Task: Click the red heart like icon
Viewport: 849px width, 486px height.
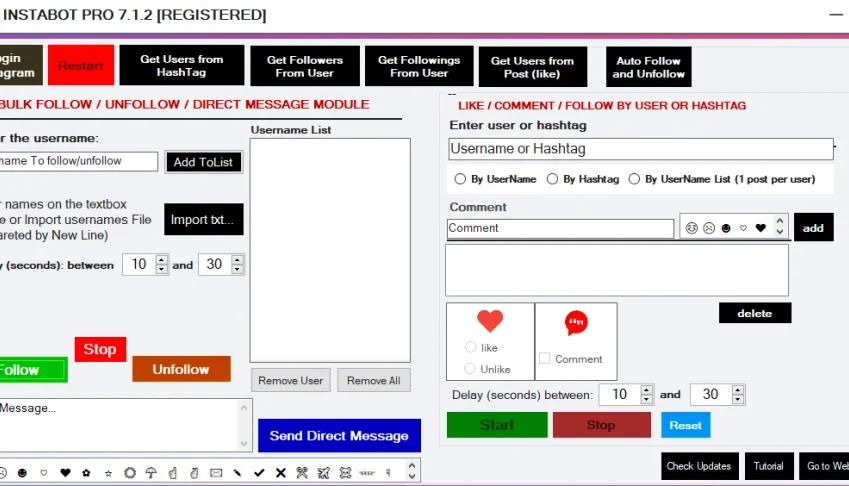Action: pyautogui.click(x=490, y=321)
